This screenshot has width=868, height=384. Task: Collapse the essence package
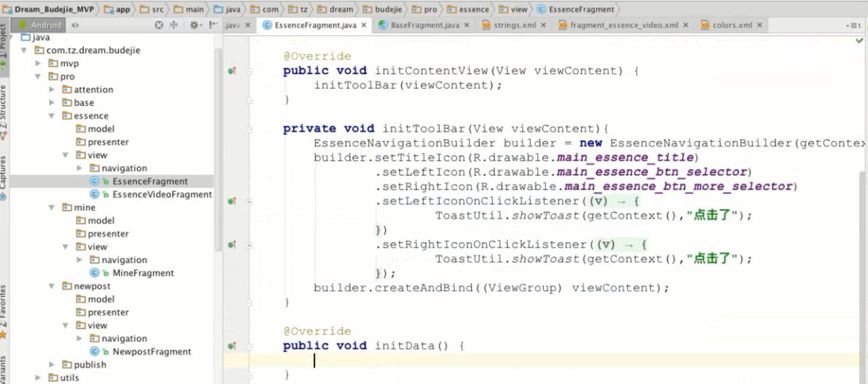click(52, 116)
